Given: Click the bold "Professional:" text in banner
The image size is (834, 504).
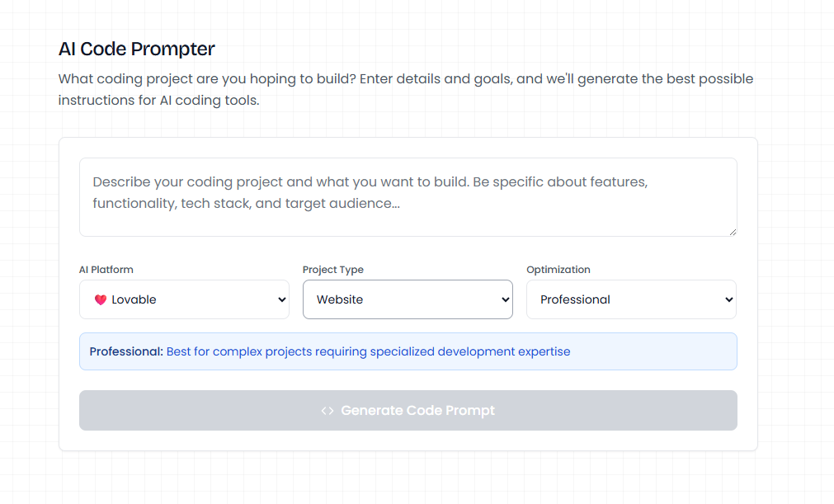Looking at the screenshot, I should click(126, 352).
